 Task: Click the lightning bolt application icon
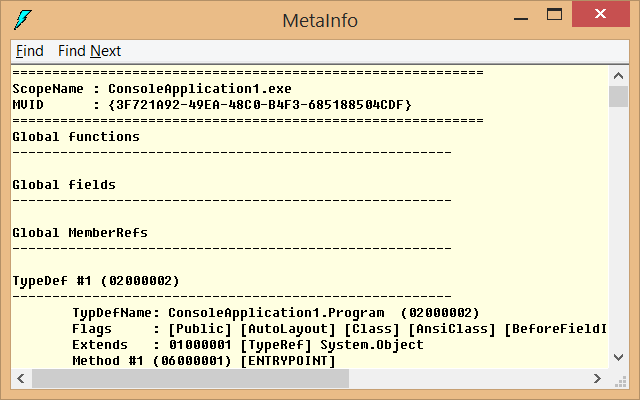tap(22, 20)
